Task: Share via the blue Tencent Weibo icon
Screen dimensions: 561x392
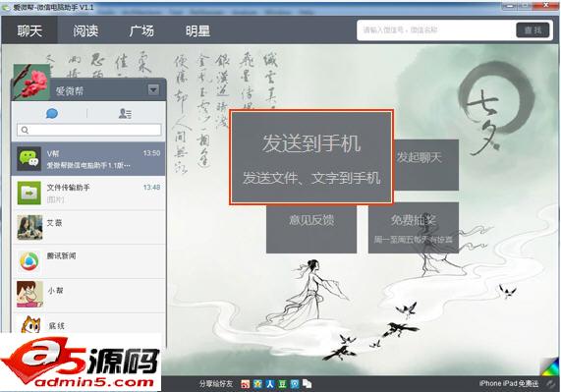Action: (x=295, y=384)
